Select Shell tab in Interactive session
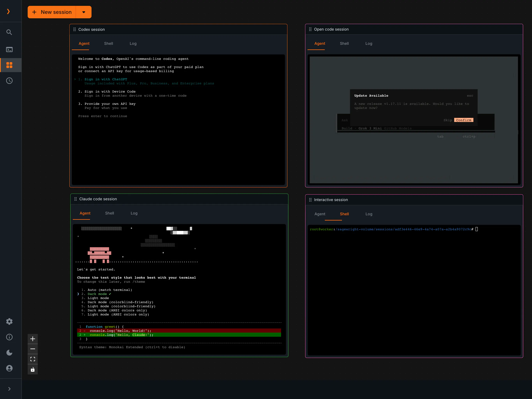This screenshot has height=399, width=532. [344, 214]
